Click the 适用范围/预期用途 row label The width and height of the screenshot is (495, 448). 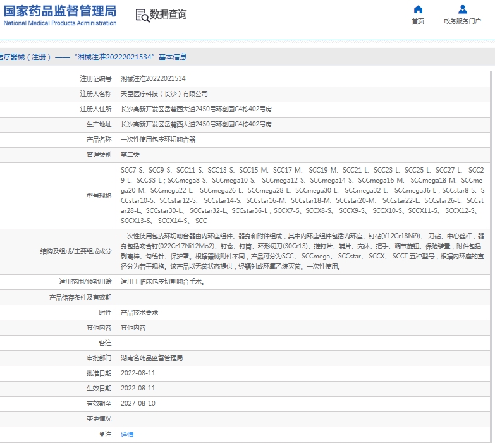coord(85,282)
